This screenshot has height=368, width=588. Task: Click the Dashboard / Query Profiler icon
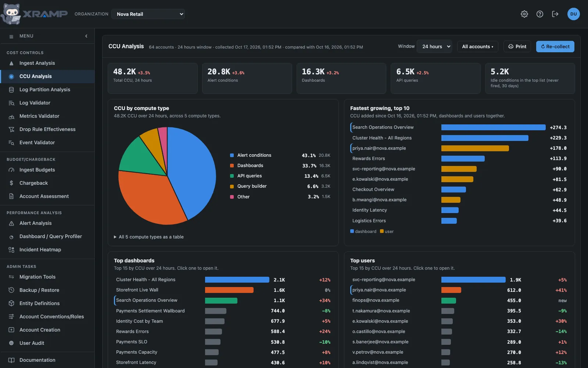click(x=11, y=237)
